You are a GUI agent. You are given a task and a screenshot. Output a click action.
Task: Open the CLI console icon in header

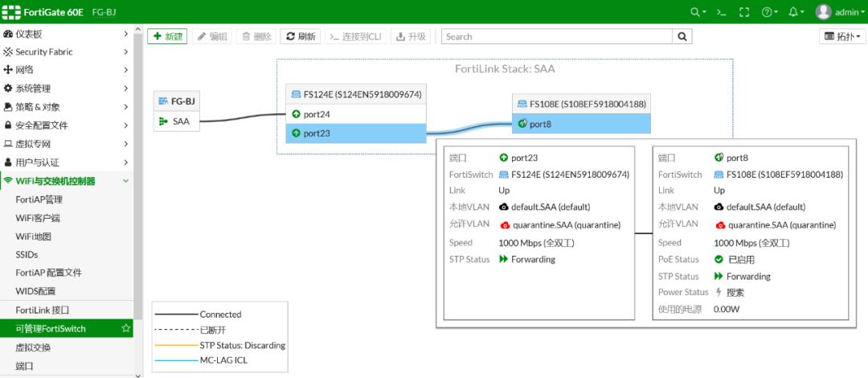point(721,12)
